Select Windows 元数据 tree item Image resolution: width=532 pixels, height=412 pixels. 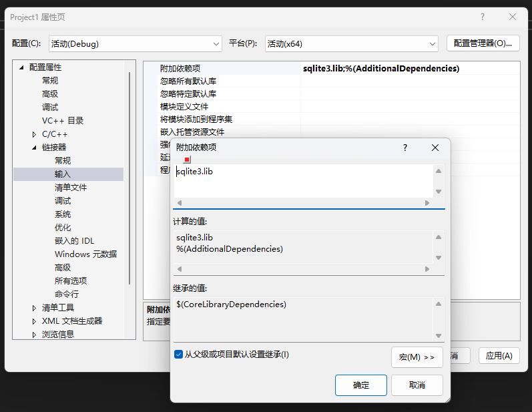[85, 254]
